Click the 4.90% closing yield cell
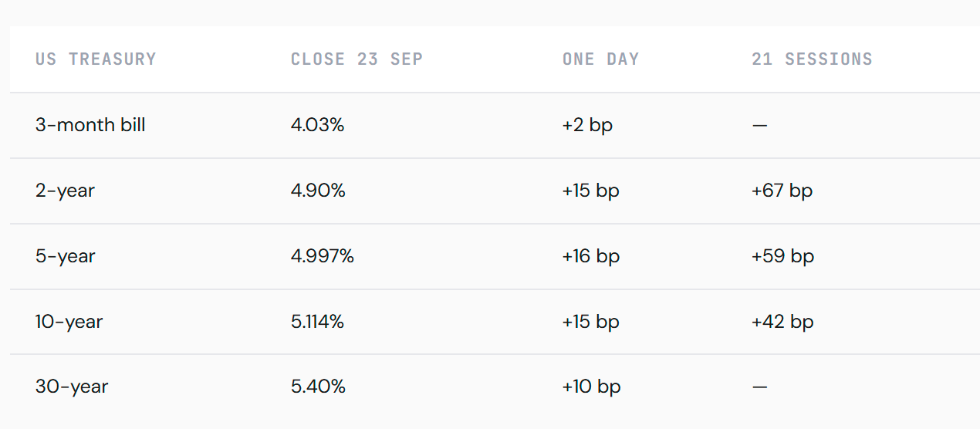Screen dimensions: 980x429 [318, 191]
